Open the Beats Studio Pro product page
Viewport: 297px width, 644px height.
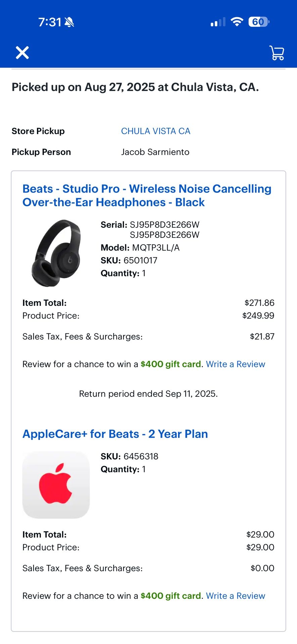(x=147, y=195)
